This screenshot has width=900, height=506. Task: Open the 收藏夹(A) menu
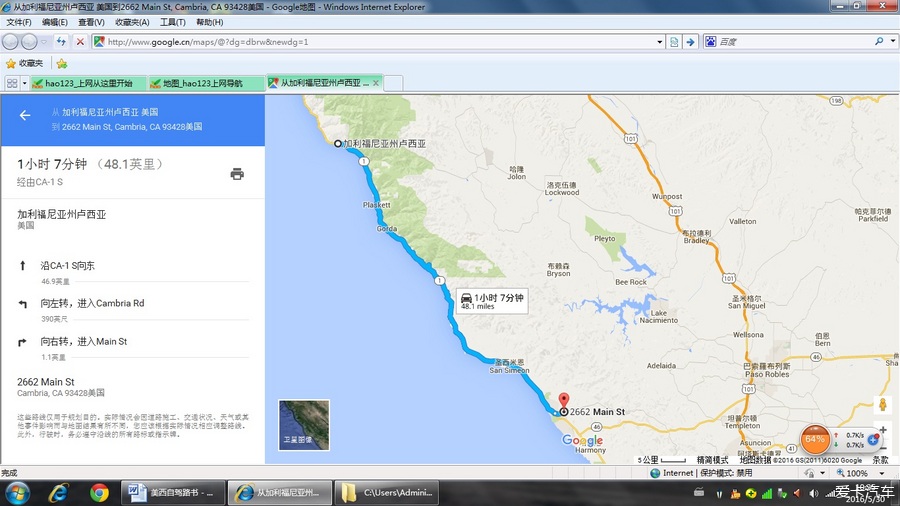132,22
